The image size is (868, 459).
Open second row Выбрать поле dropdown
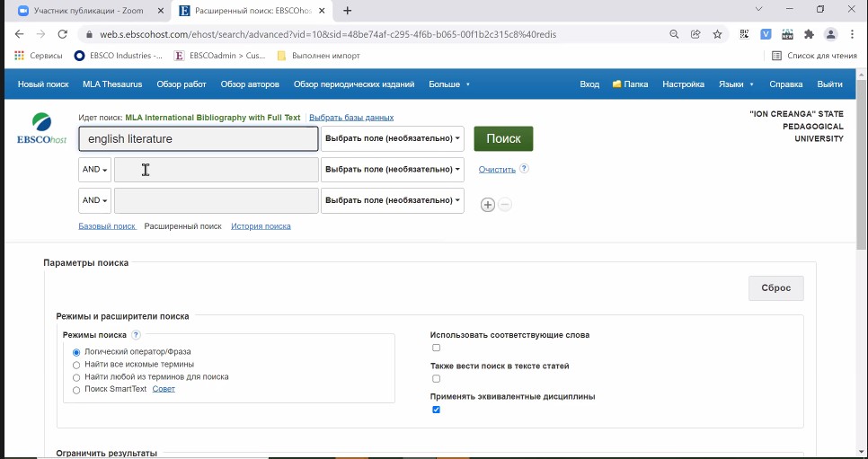point(393,170)
